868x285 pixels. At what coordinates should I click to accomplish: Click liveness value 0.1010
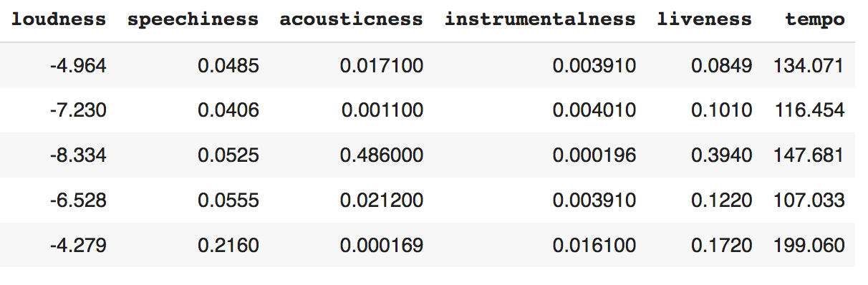tap(722, 110)
